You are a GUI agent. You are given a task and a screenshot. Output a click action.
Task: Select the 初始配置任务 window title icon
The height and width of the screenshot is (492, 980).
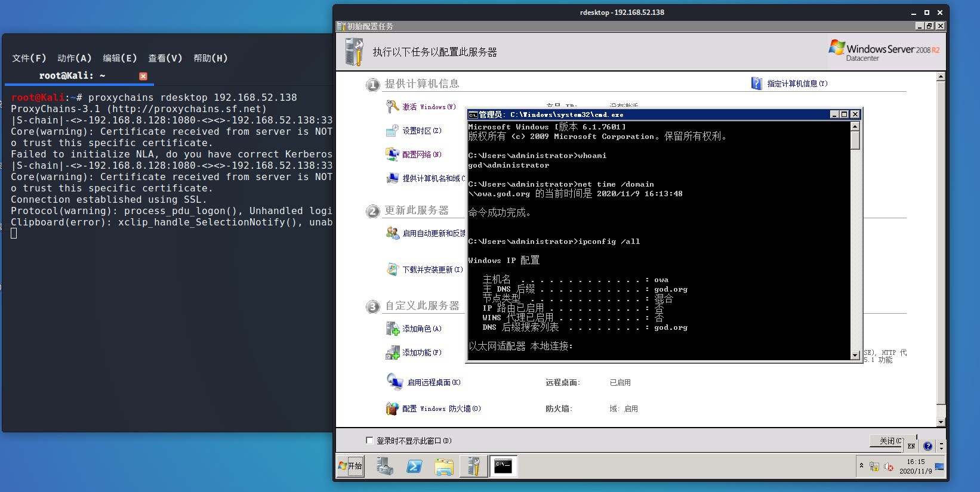coord(341,26)
